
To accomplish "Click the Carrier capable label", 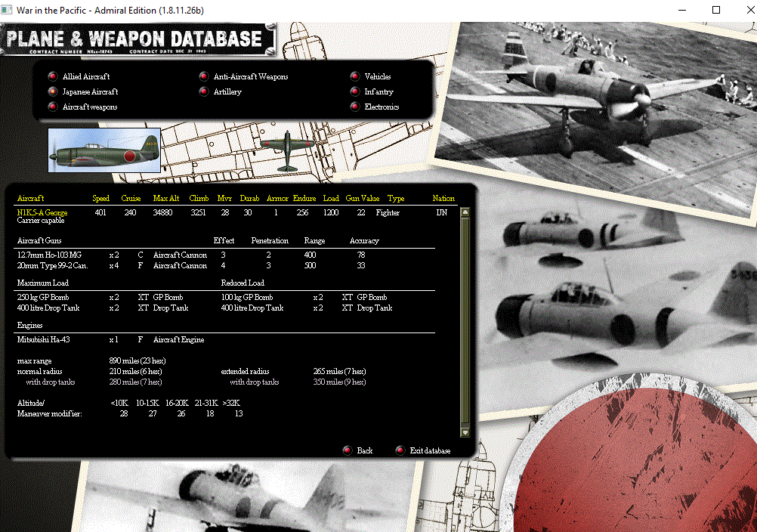I will click(x=41, y=220).
